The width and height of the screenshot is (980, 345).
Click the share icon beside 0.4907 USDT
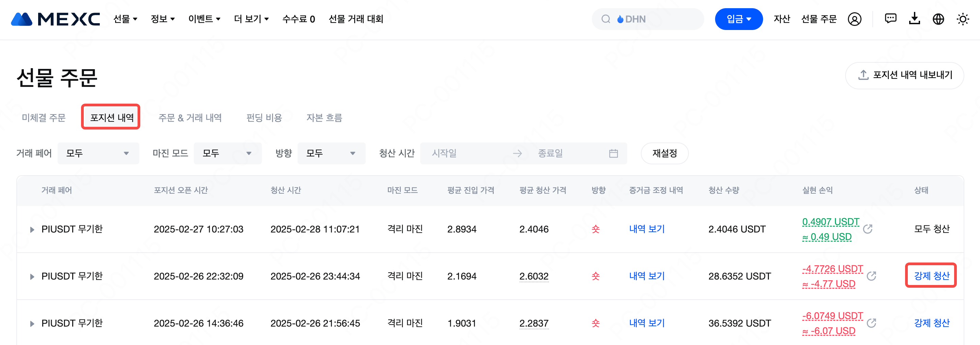[x=867, y=229]
